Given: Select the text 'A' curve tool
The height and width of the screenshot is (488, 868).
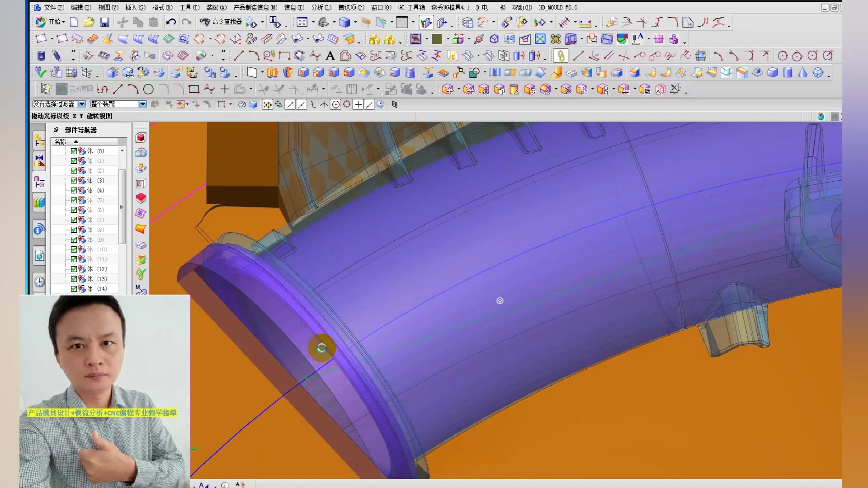Looking at the screenshot, I should tap(330, 56).
